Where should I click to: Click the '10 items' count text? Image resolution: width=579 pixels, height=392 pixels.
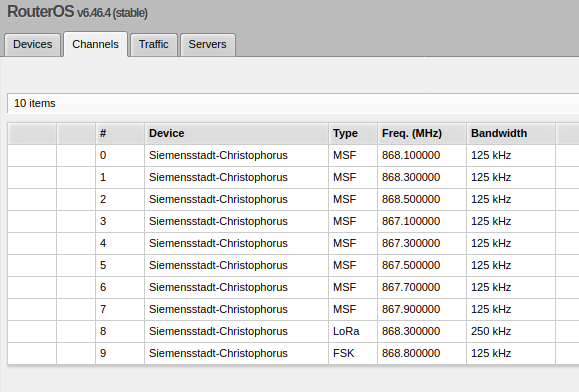coord(35,103)
